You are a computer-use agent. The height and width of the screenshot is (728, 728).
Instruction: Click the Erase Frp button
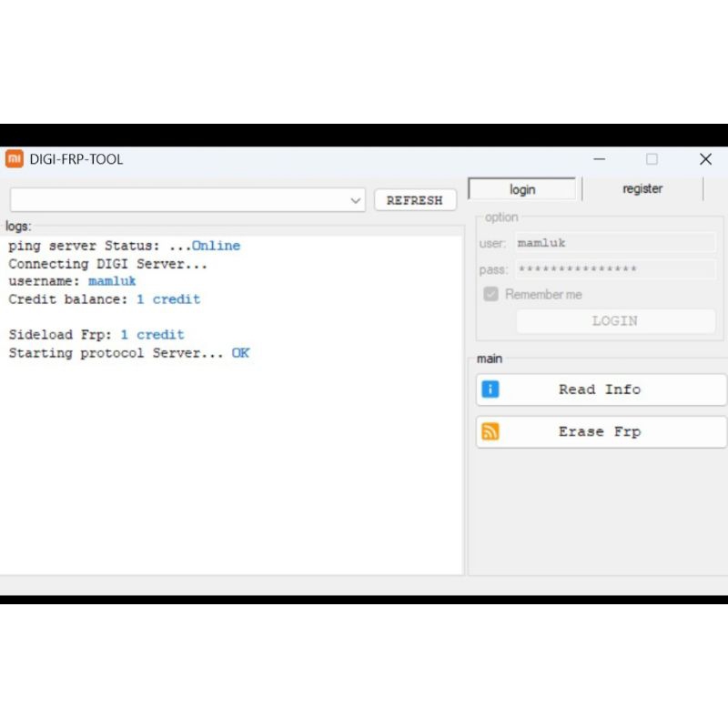[602, 431]
